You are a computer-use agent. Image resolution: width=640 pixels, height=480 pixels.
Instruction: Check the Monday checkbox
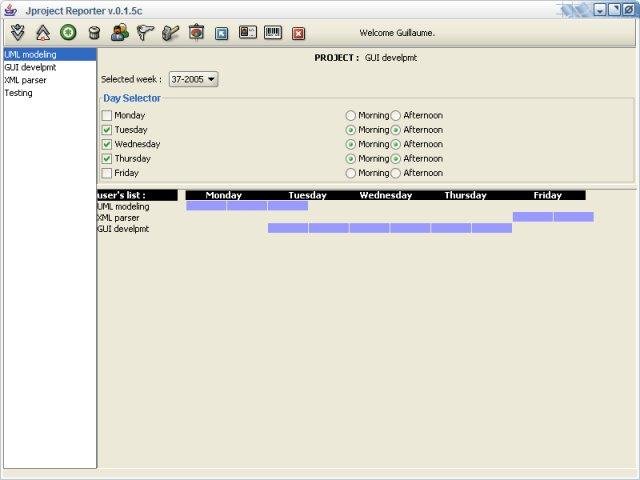[107, 116]
